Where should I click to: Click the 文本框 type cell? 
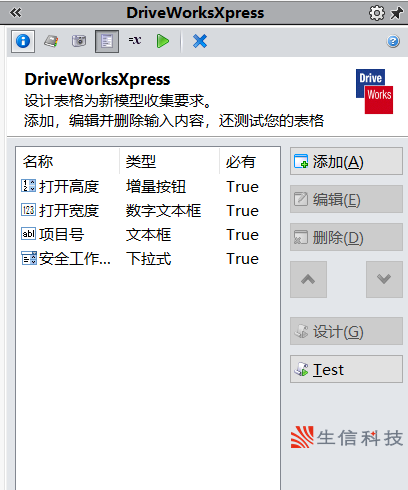click(x=148, y=235)
